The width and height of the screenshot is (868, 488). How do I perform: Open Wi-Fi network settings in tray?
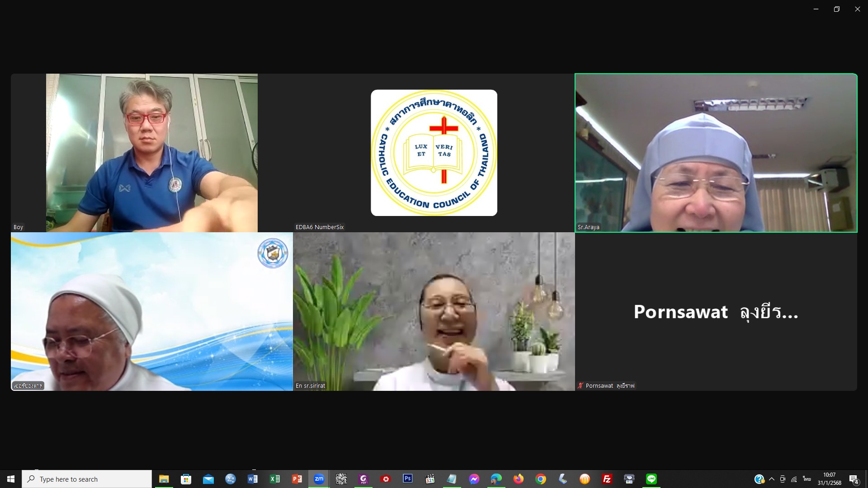[x=794, y=479]
